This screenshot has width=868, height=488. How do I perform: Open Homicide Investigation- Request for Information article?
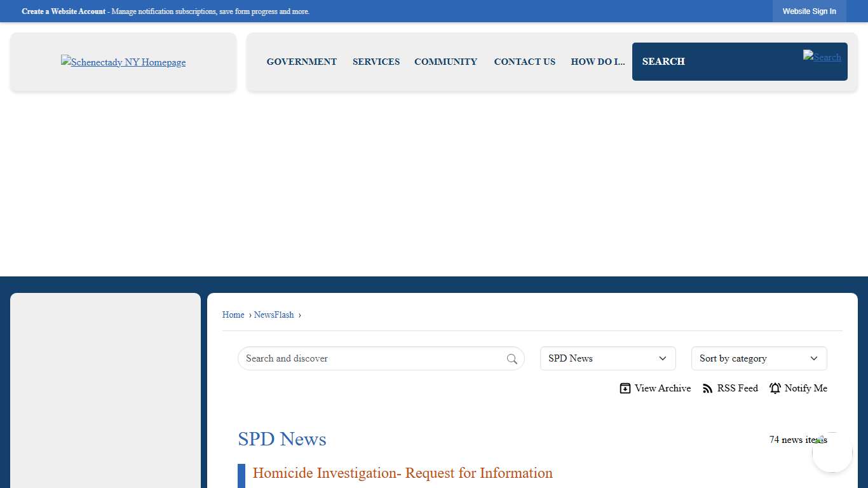pyautogui.click(x=402, y=473)
